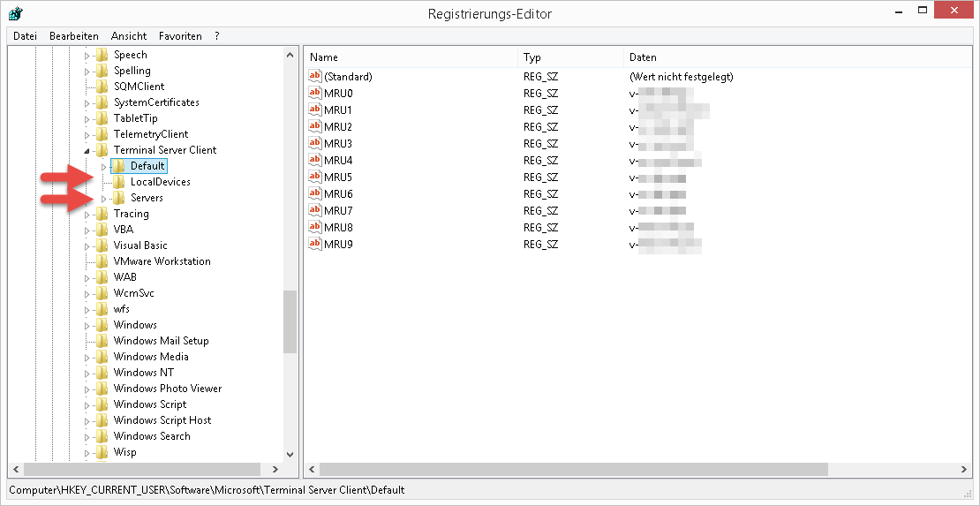The width and height of the screenshot is (980, 506).
Task: Click the string value icon of MRU0
Action: pyautogui.click(x=315, y=94)
